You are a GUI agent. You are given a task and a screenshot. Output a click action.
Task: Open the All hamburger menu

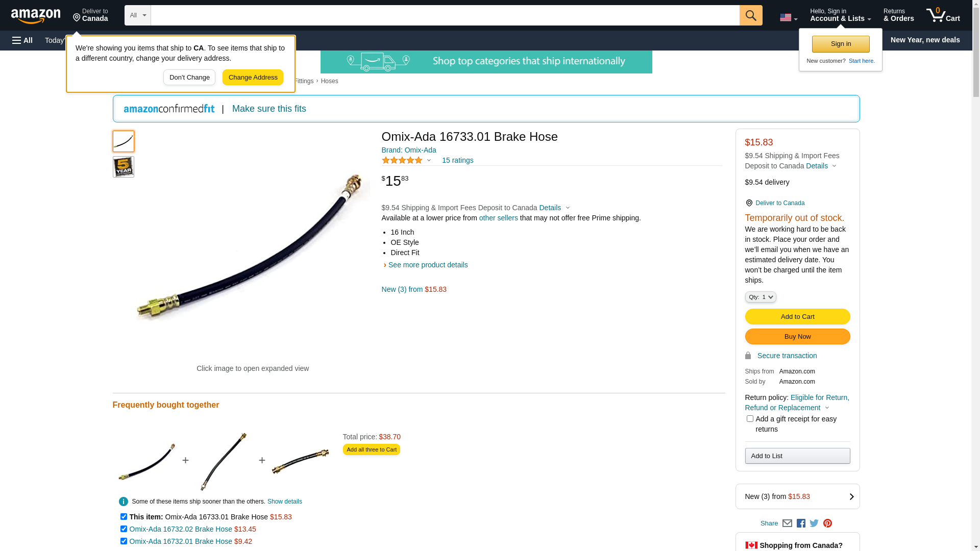(22, 40)
